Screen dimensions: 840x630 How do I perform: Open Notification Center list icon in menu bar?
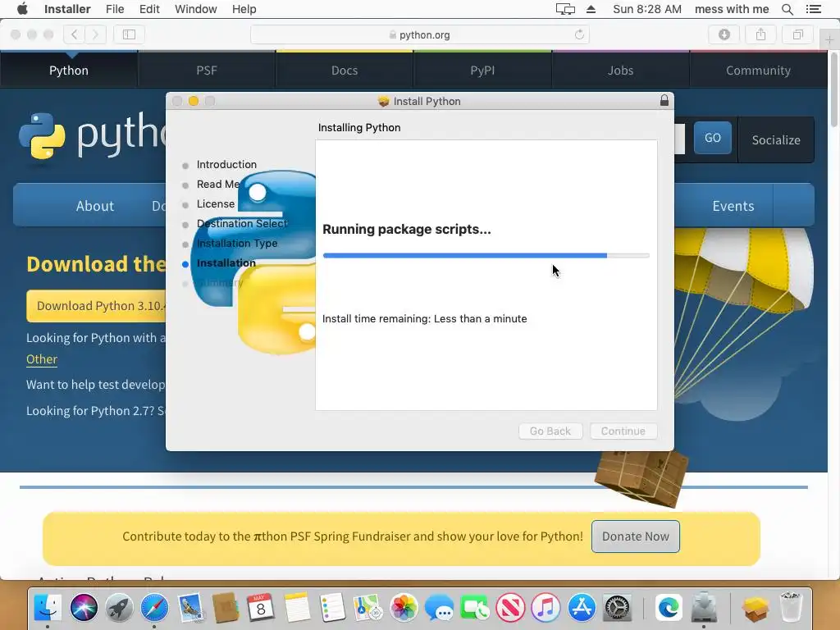coord(813,9)
